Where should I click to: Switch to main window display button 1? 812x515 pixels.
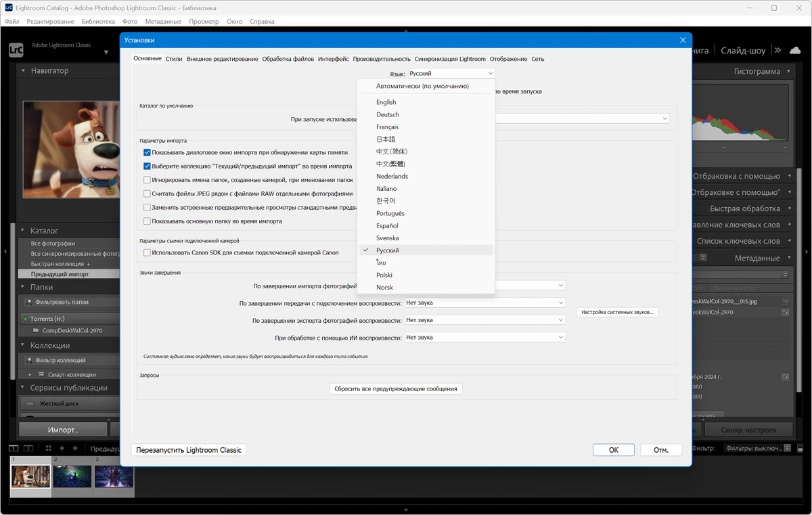14,448
